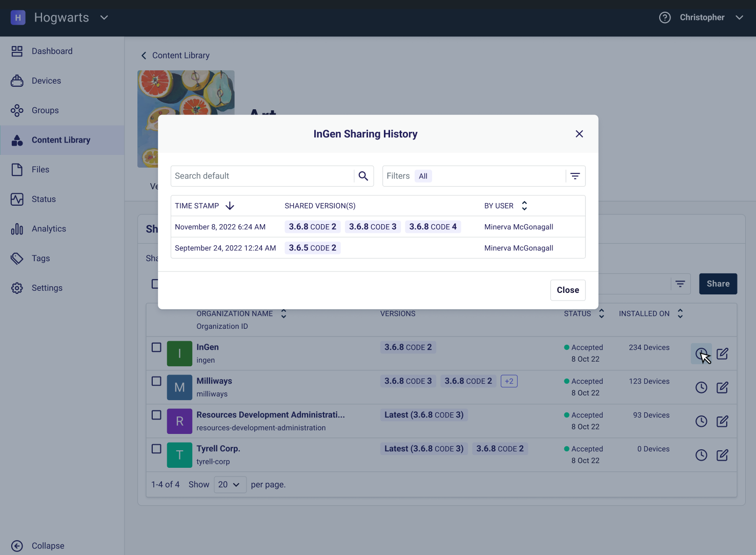Select the Resources Development Administration checkbox
The width and height of the screenshot is (756, 555).
pyautogui.click(x=156, y=415)
